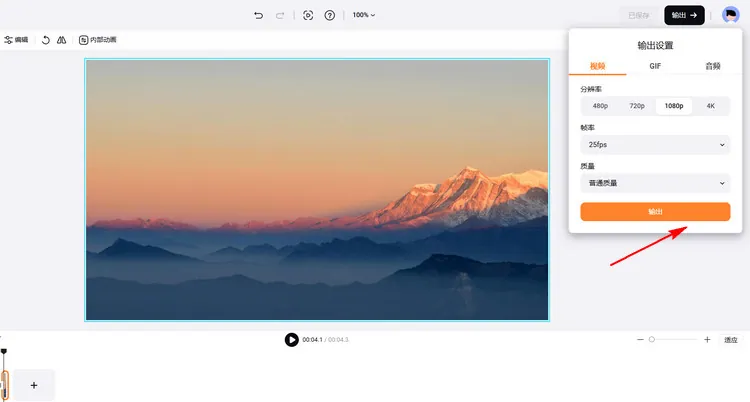The height and width of the screenshot is (402, 750).
Task: Switch to the 音频 output tab
Action: pyautogui.click(x=712, y=65)
